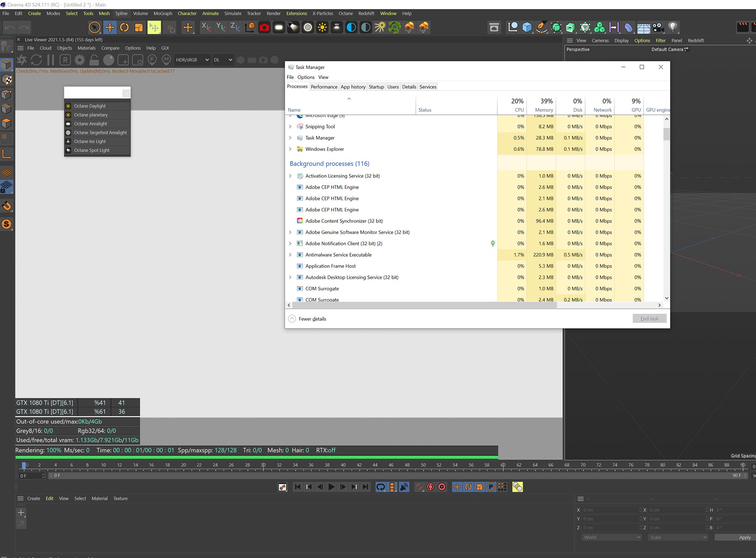Open the HDR/sRGB dropdown
This screenshot has height=558, width=756.
pos(192,60)
